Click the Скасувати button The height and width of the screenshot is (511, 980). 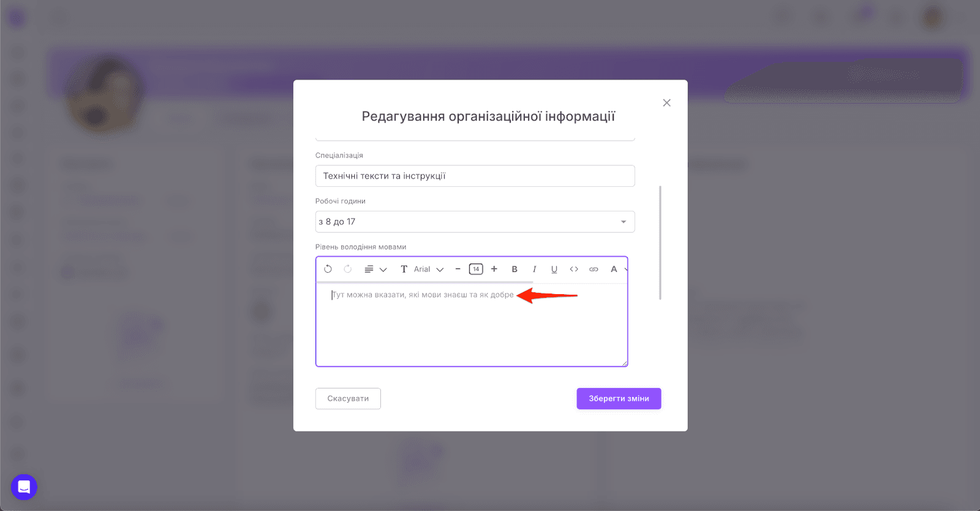(x=348, y=398)
